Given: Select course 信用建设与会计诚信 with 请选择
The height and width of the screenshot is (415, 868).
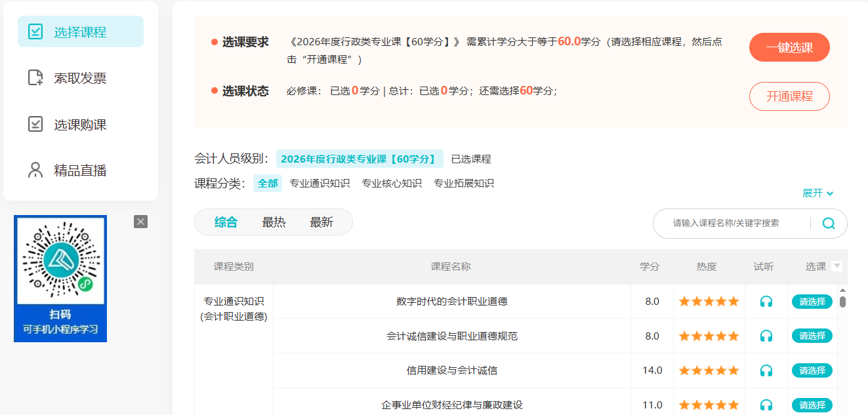Looking at the screenshot, I should [x=812, y=370].
